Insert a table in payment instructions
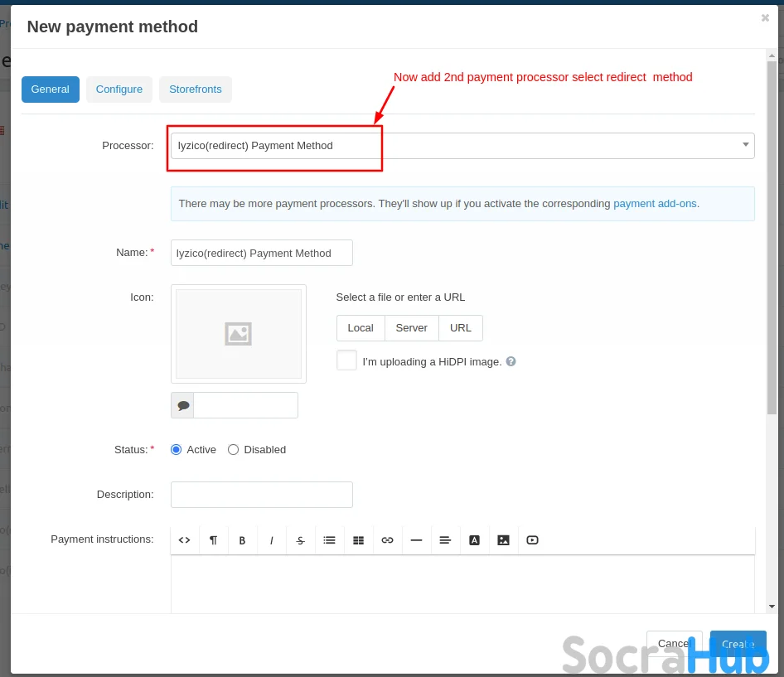 (359, 540)
